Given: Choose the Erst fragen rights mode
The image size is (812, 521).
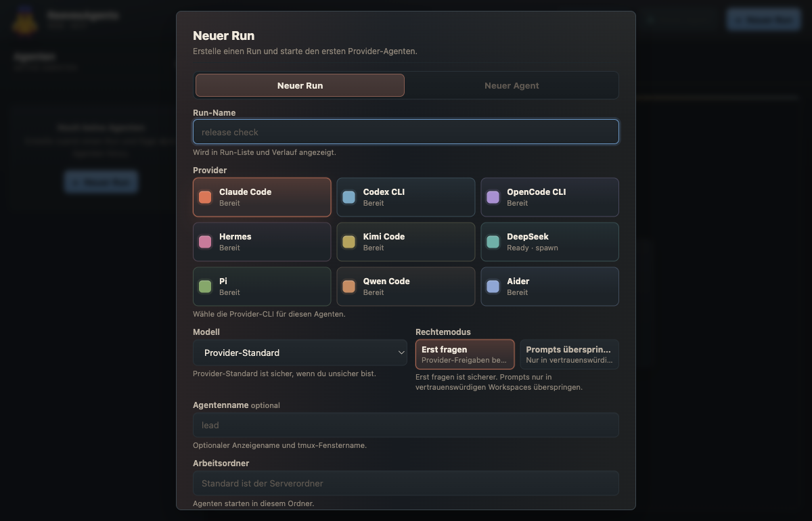Looking at the screenshot, I should point(465,355).
